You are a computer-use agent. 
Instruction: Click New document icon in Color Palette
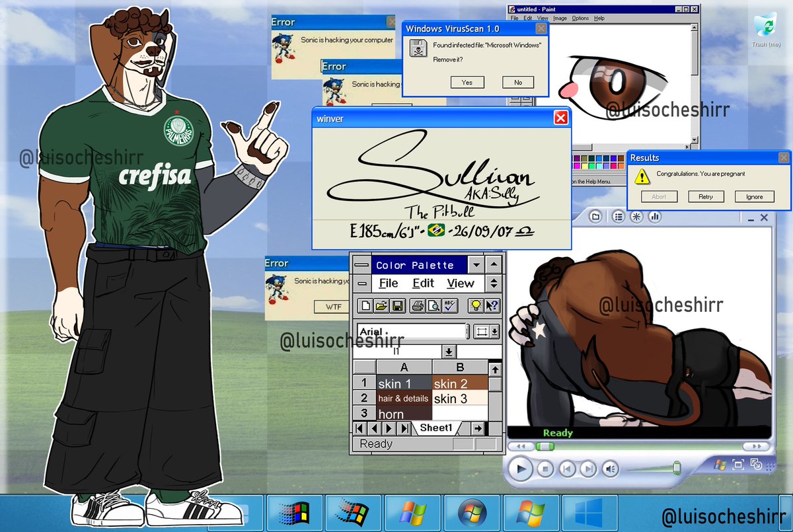(x=365, y=305)
